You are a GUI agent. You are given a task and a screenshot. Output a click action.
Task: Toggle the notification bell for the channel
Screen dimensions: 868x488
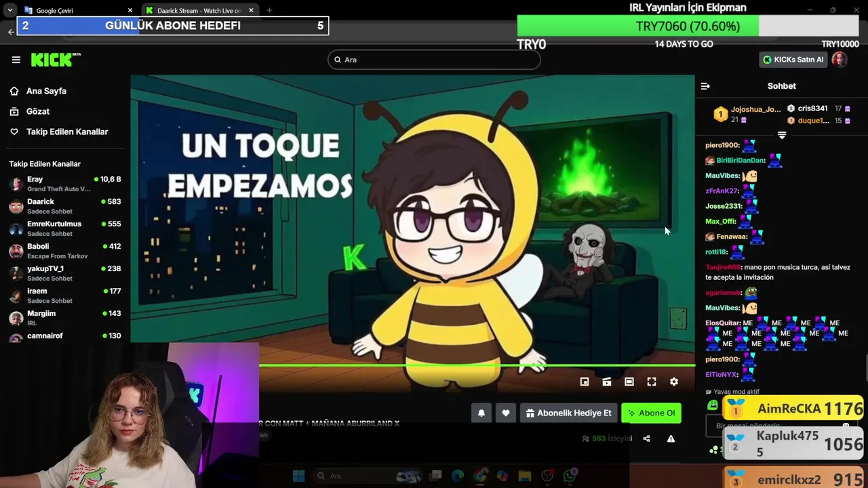[x=481, y=413]
